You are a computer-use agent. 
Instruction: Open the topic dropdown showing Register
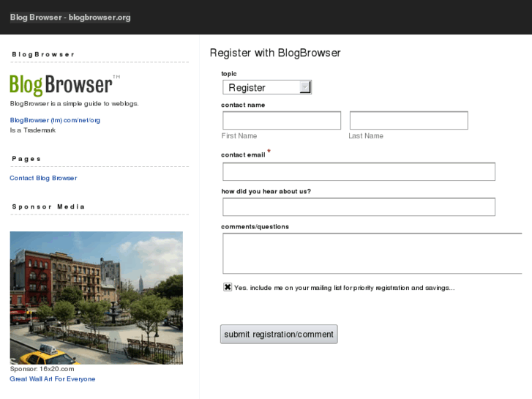[x=267, y=87]
